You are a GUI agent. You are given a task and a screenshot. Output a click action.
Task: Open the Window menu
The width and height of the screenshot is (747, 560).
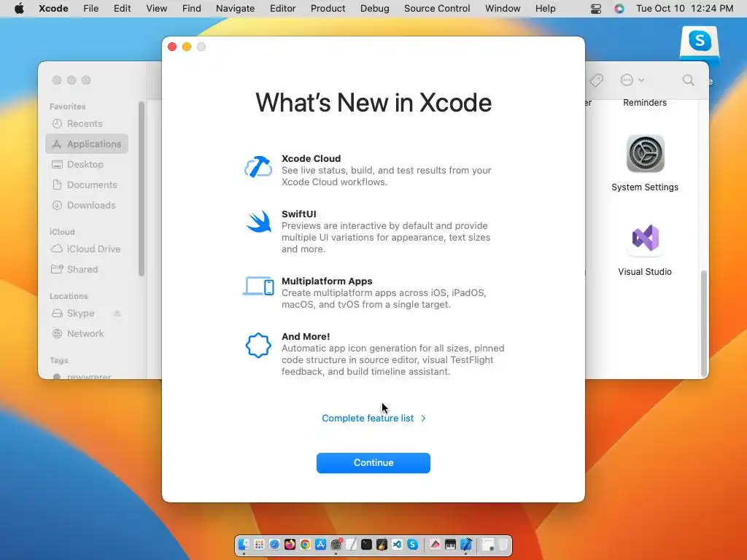(503, 9)
